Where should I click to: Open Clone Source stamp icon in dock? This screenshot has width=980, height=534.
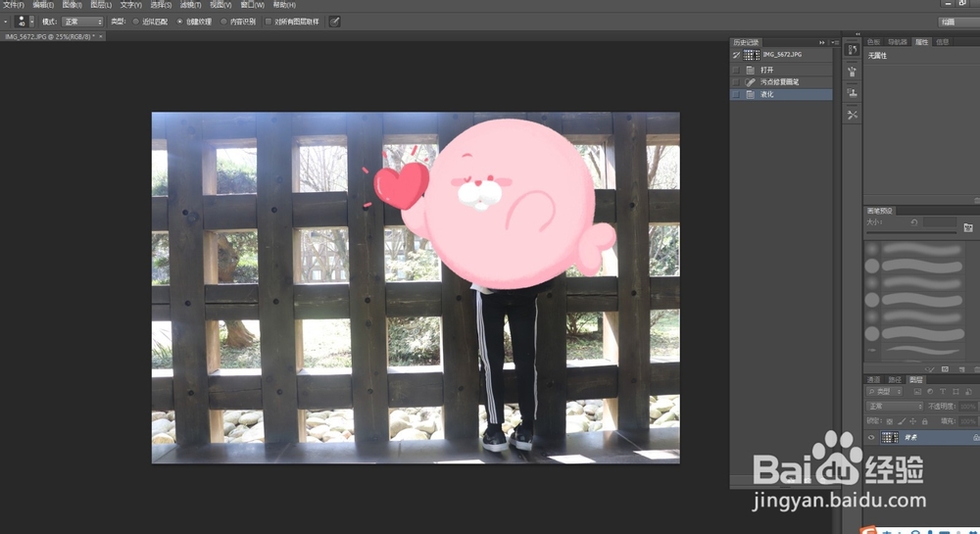(x=852, y=93)
